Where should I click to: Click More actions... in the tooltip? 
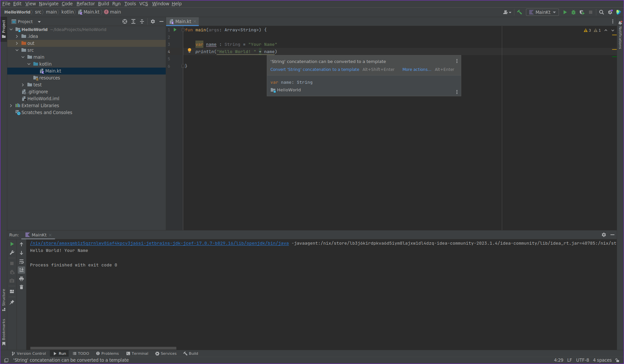417,70
